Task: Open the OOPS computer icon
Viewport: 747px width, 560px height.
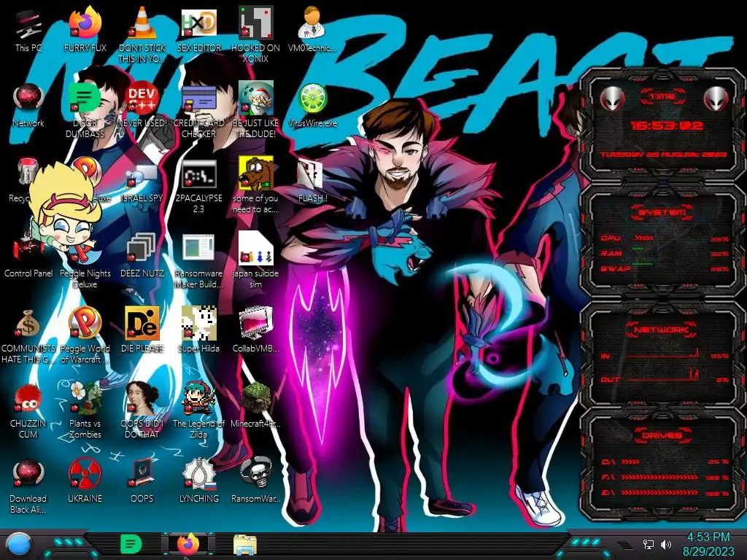Action: click(142, 481)
